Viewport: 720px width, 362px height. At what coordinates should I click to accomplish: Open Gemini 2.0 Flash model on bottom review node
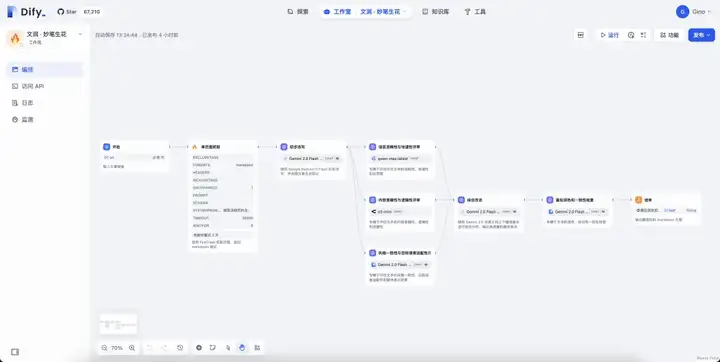click(x=399, y=265)
